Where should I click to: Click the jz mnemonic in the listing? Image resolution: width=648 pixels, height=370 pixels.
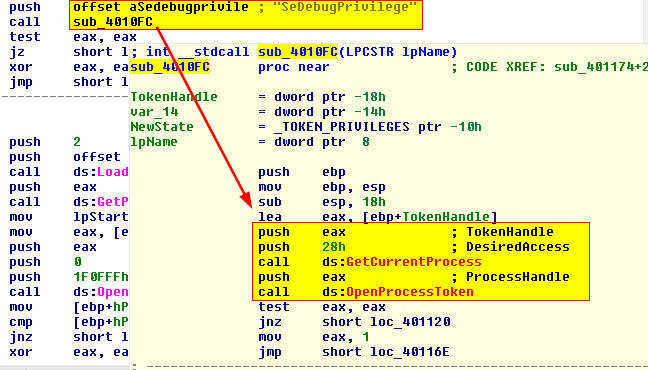click(17, 52)
